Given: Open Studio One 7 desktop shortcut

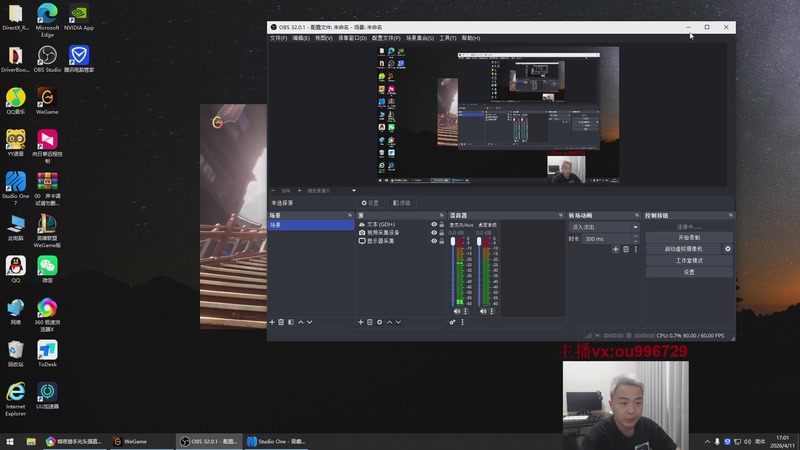Looking at the screenshot, I should pos(15,189).
